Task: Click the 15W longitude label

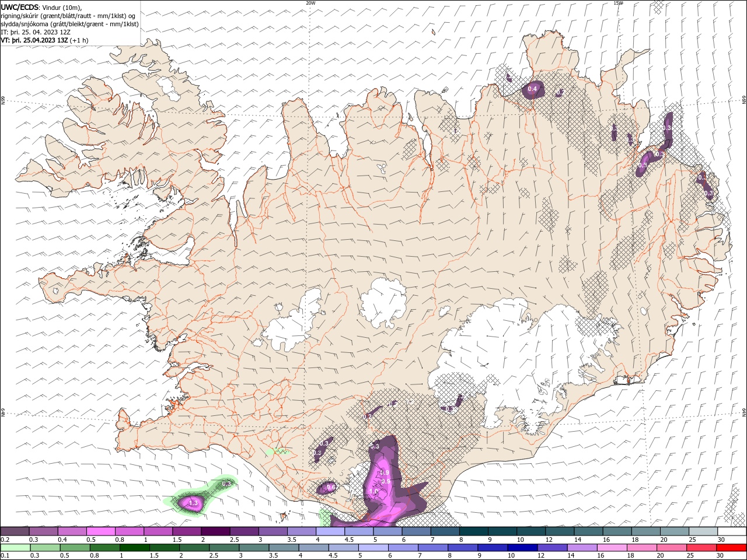Action: pos(618,3)
